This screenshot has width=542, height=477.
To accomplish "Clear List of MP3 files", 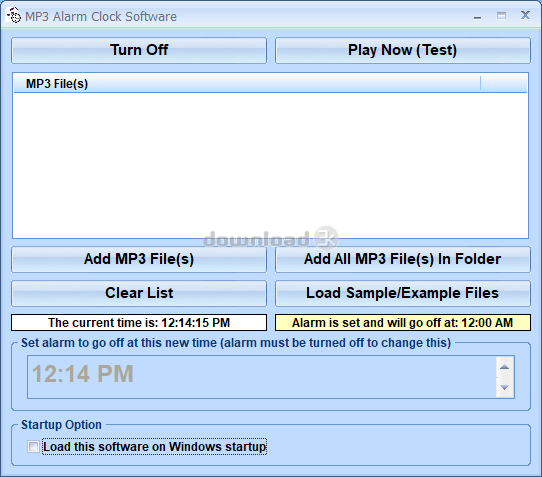I will pos(139,293).
